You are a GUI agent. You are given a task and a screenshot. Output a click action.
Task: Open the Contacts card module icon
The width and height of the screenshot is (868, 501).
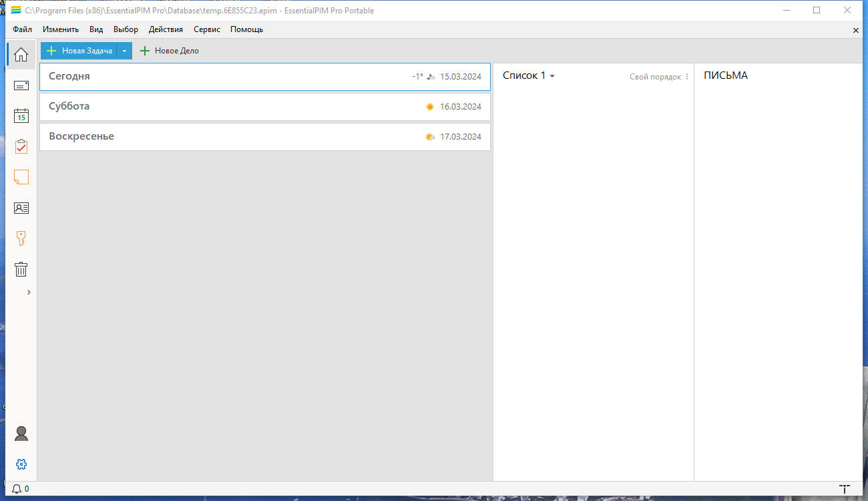pos(21,208)
